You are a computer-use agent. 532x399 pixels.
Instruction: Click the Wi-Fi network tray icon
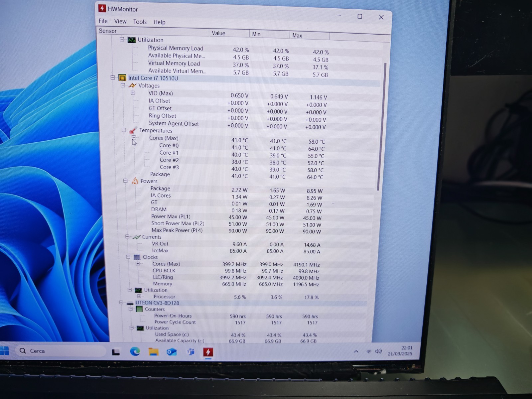[368, 351]
